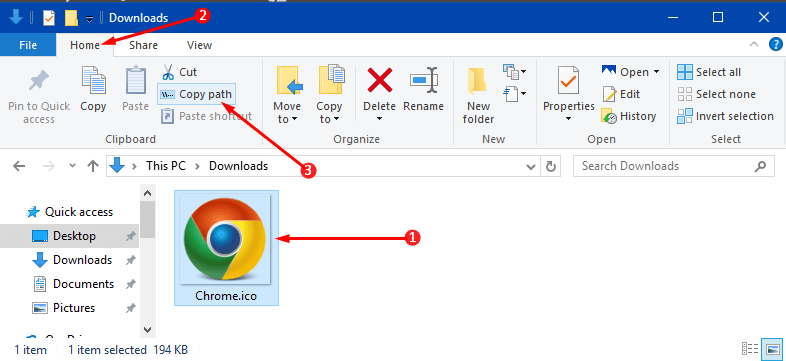Click the Paste shortcut option
The height and width of the screenshot is (361, 786).
(206, 116)
